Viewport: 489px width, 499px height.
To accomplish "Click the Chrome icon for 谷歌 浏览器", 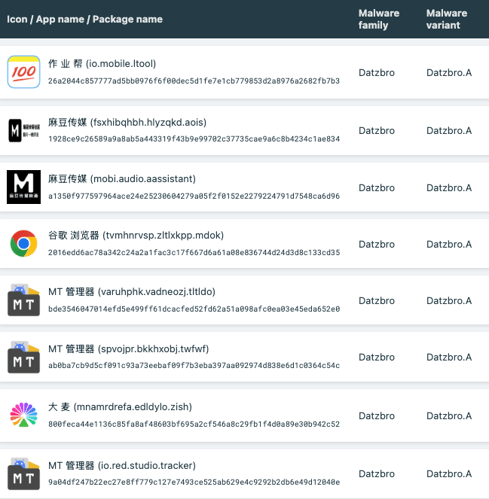I will tap(24, 244).
